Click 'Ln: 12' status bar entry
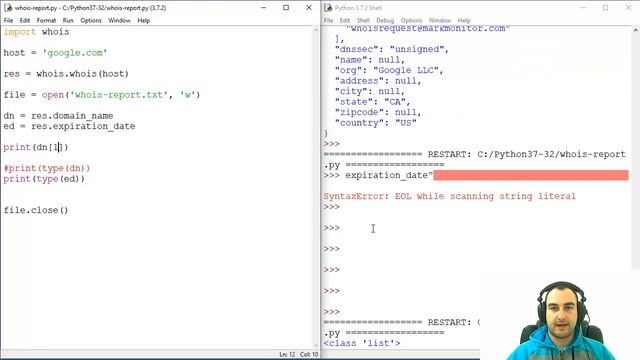Viewport: 640px width, 360px height. (287, 354)
